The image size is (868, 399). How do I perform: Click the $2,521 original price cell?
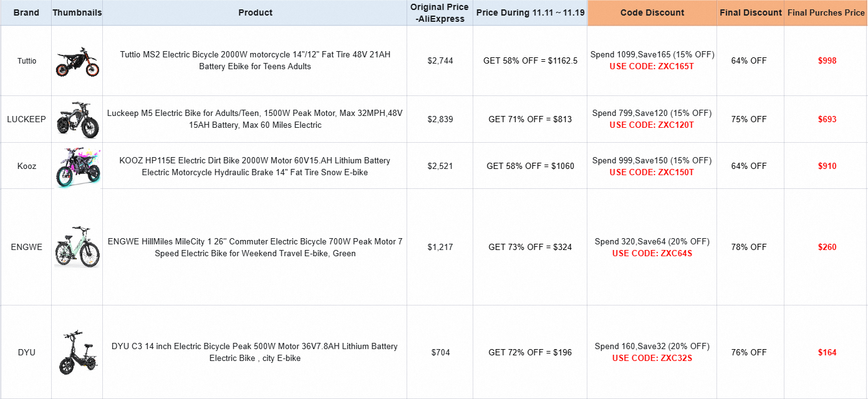click(x=440, y=166)
